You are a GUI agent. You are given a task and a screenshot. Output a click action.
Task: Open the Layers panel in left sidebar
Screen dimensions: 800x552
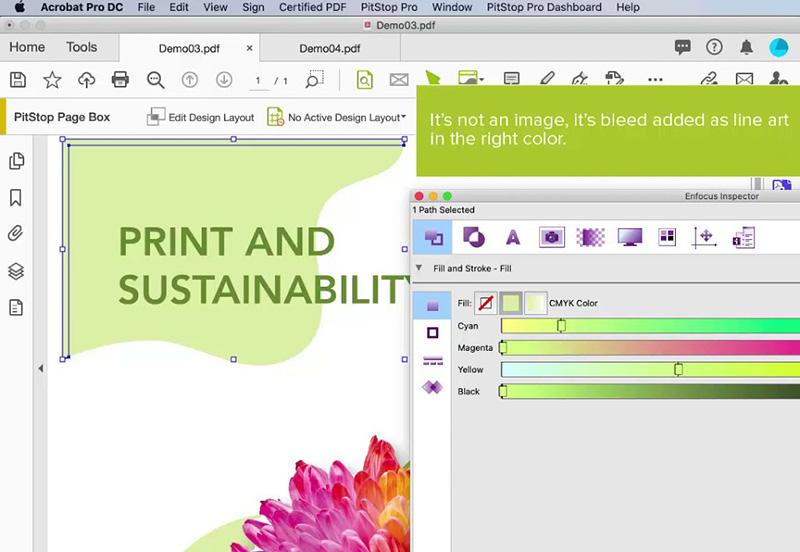tap(16, 271)
